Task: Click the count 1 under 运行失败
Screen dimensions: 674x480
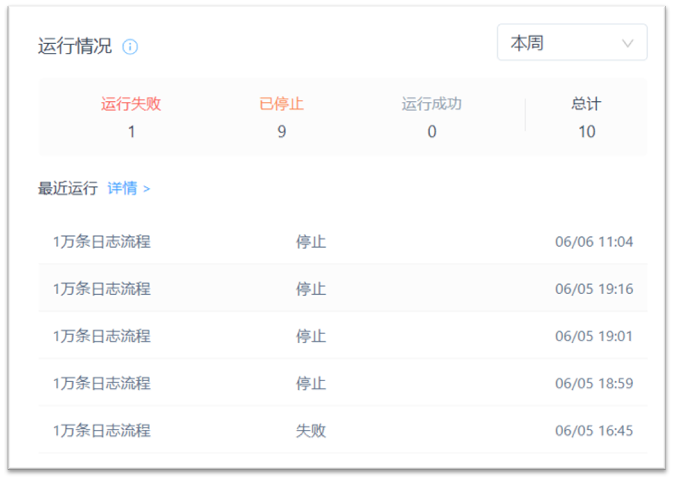Action: 131,132
